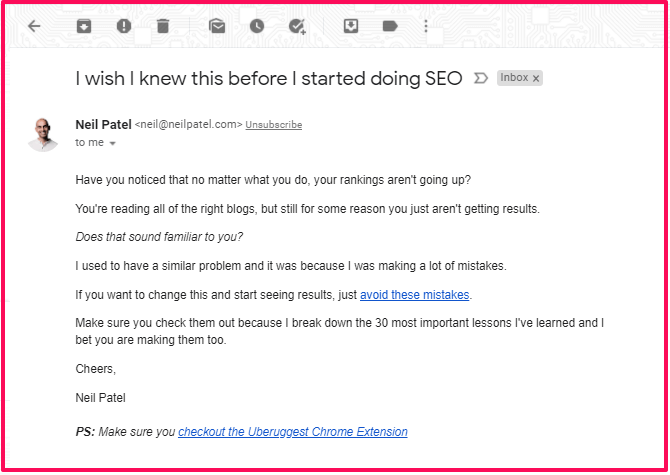Add email to Tasks
The width and height of the screenshot is (670, 475).
click(x=297, y=27)
